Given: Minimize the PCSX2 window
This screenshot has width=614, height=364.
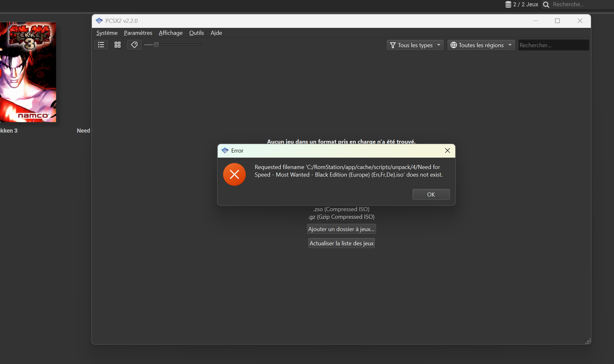Looking at the screenshot, I should 535,21.
